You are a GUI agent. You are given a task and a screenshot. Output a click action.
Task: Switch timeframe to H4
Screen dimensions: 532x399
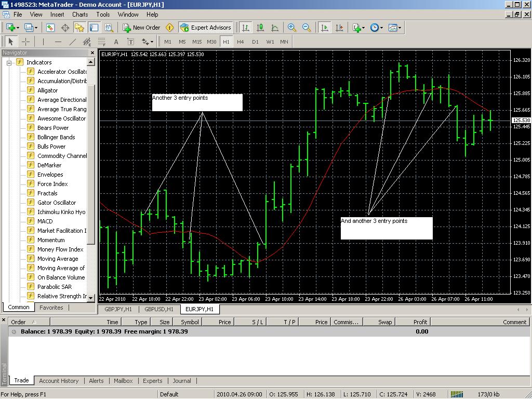click(240, 42)
